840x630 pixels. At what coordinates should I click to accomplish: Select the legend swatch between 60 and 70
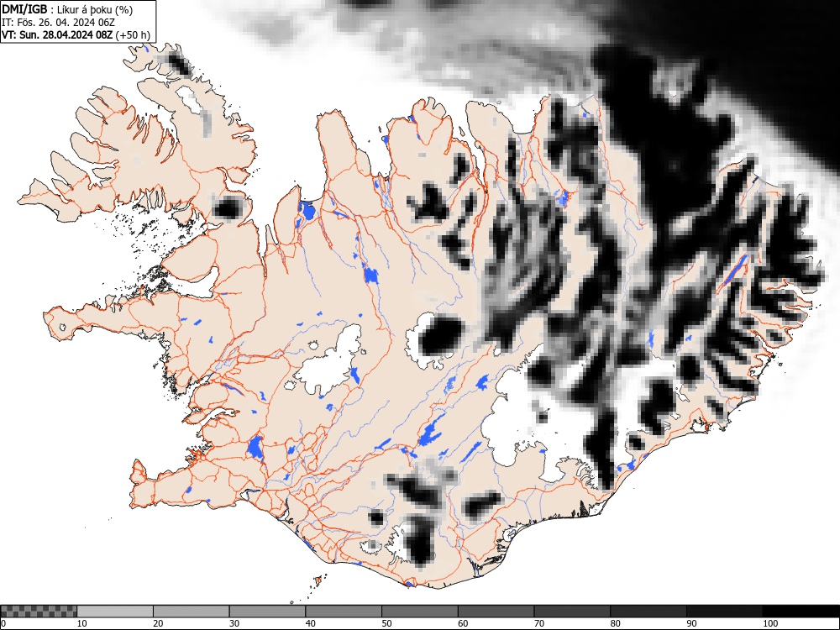496,612
